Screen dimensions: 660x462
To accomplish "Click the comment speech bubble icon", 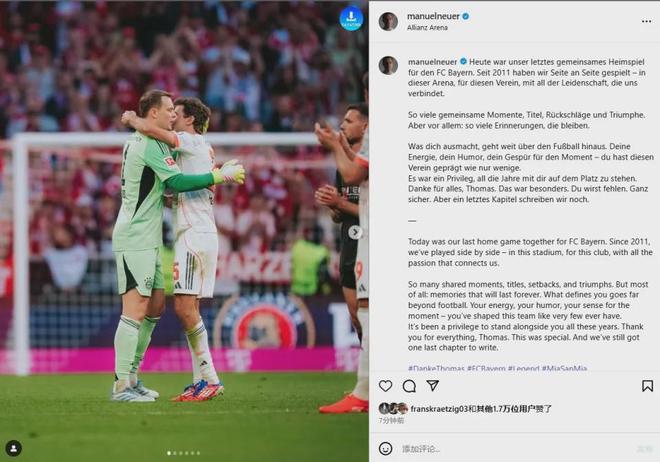I will (409, 386).
